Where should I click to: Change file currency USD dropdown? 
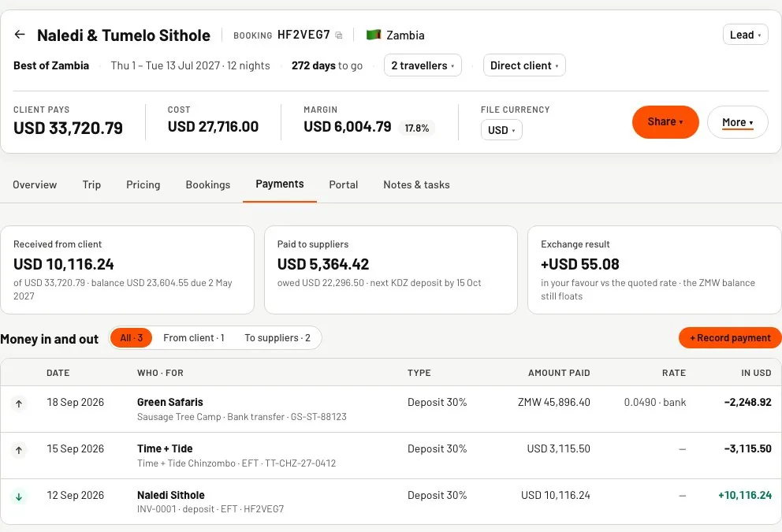(501, 130)
